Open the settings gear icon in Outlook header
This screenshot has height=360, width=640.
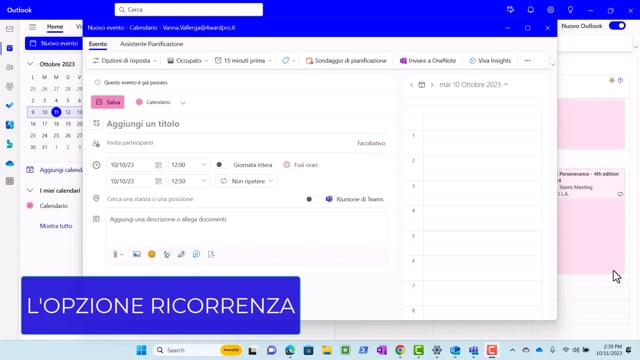click(550, 10)
